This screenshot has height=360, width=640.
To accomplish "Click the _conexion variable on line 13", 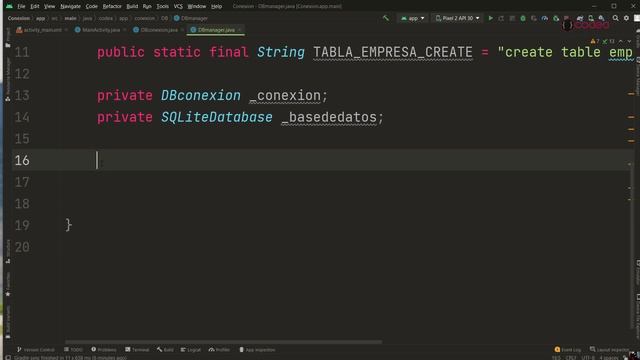I will [x=284, y=96].
